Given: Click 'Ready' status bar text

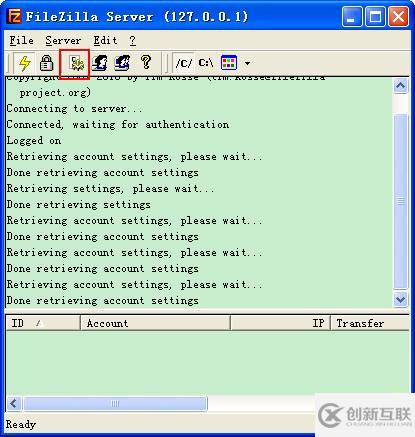Looking at the screenshot, I should point(21,424).
